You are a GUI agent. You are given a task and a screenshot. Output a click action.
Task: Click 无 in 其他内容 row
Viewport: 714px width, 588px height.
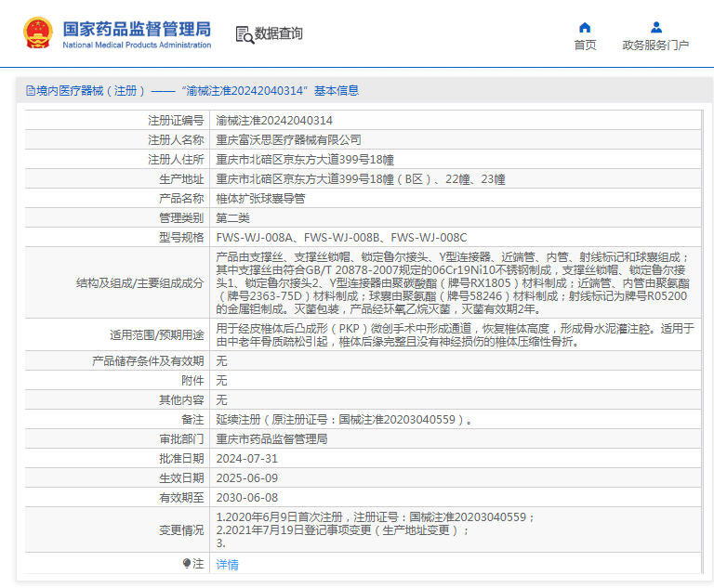(x=221, y=400)
